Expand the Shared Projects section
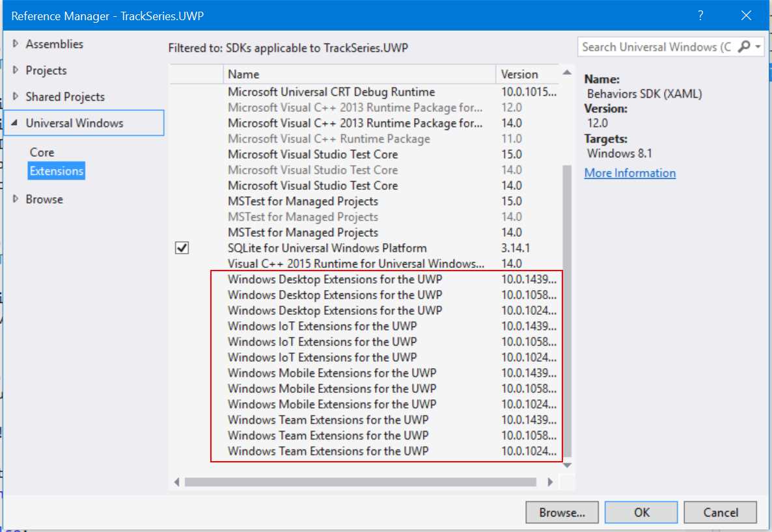Screen dimensions: 772x532 click(14, 96)
